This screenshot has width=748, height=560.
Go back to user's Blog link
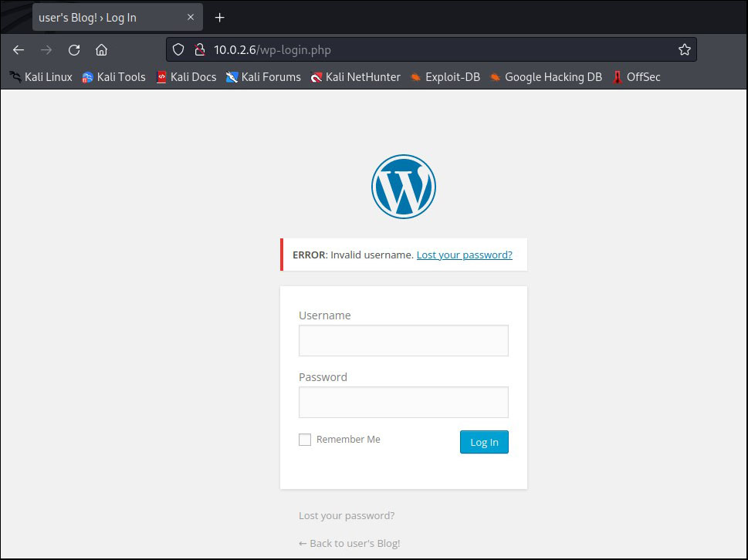(350, 543)
